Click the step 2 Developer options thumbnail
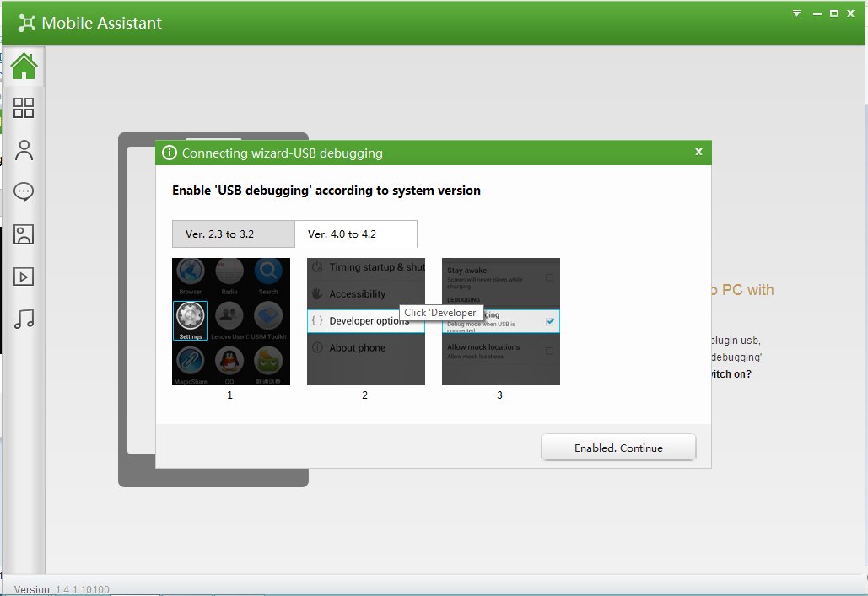 [366, 321]
